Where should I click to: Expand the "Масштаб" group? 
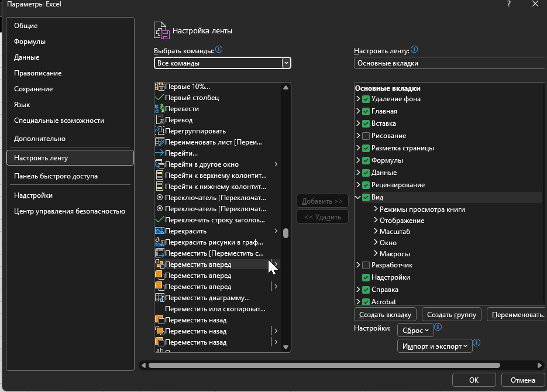pos(376,231)
